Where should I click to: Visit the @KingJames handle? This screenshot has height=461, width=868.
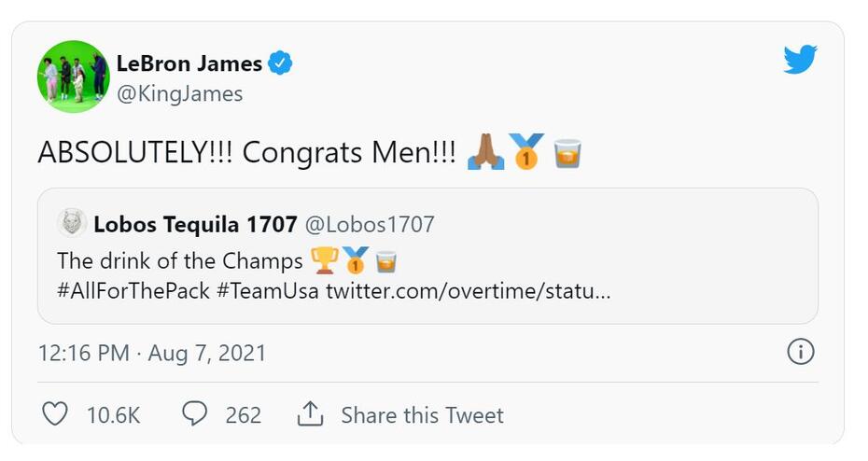coord(179,93)
